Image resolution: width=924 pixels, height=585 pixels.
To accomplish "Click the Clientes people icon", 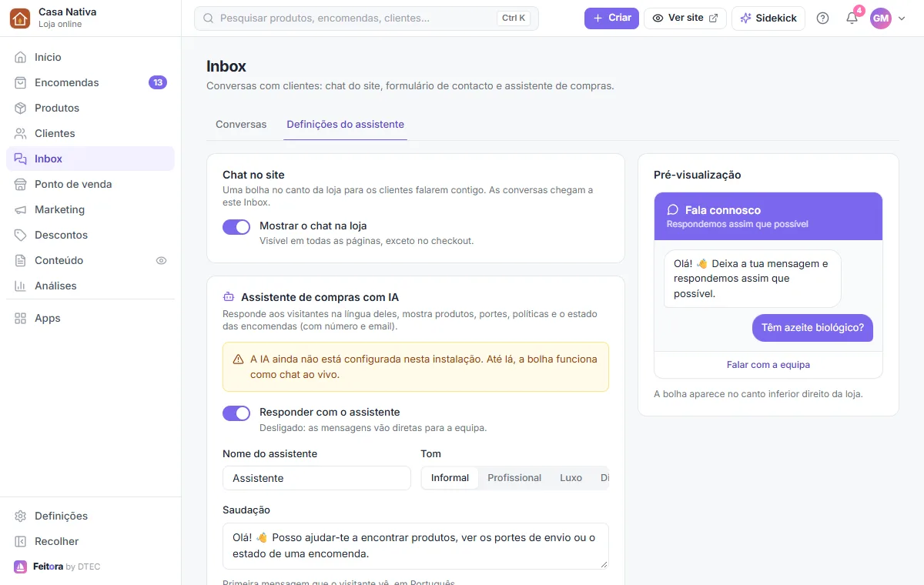I will (21, 133).
